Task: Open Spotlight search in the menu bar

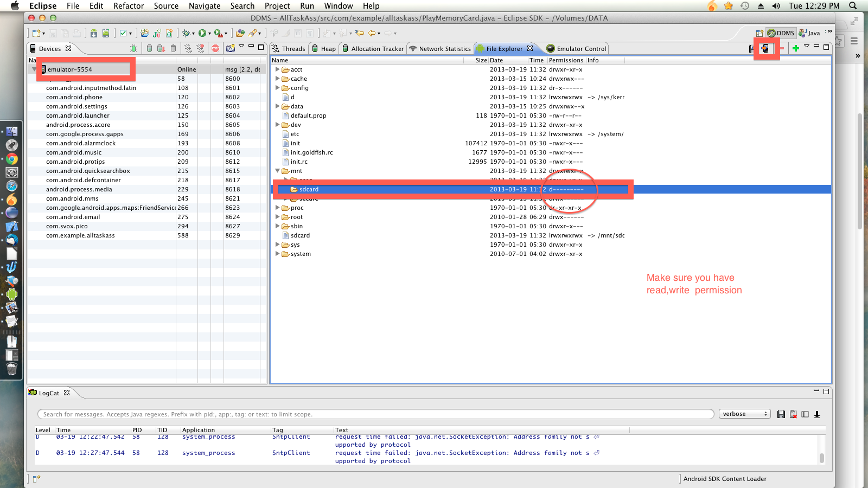Action: click(853, 6)
